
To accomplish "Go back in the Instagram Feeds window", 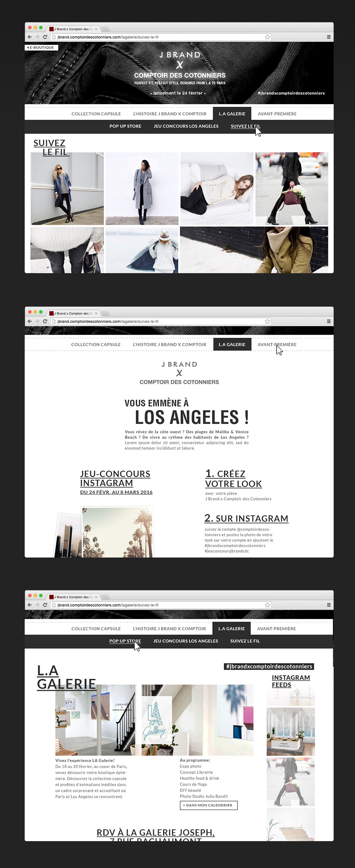I will (30, 605).
